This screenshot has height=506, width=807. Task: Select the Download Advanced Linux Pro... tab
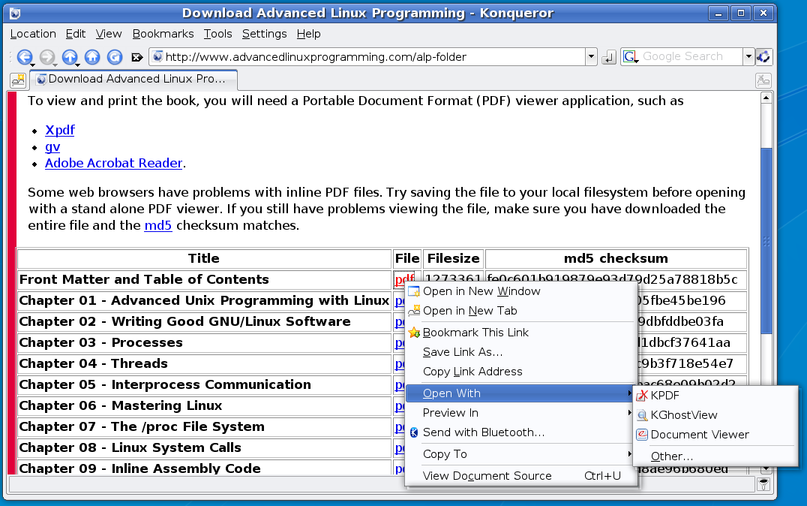(134, 79)
